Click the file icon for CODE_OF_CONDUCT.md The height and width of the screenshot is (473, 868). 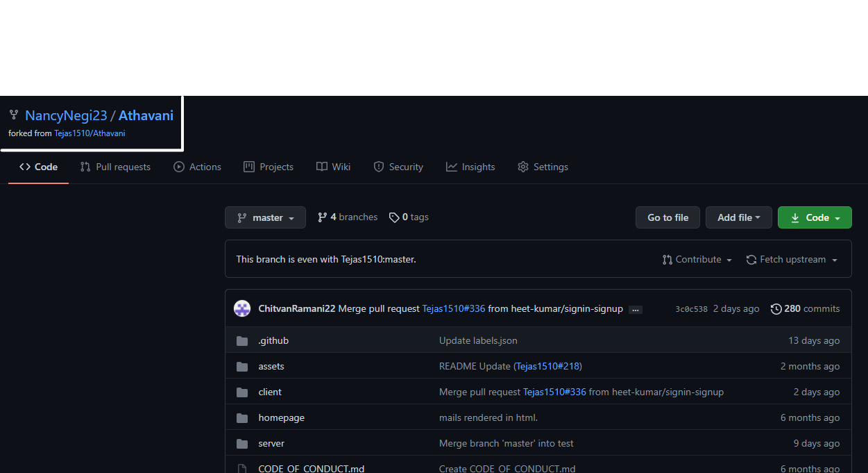pos(242,469)
